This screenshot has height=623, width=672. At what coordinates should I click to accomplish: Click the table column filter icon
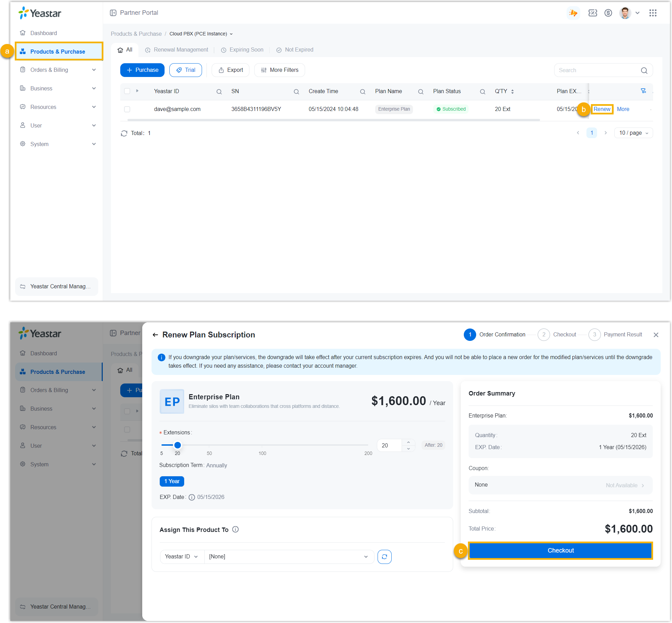(643, 91)
